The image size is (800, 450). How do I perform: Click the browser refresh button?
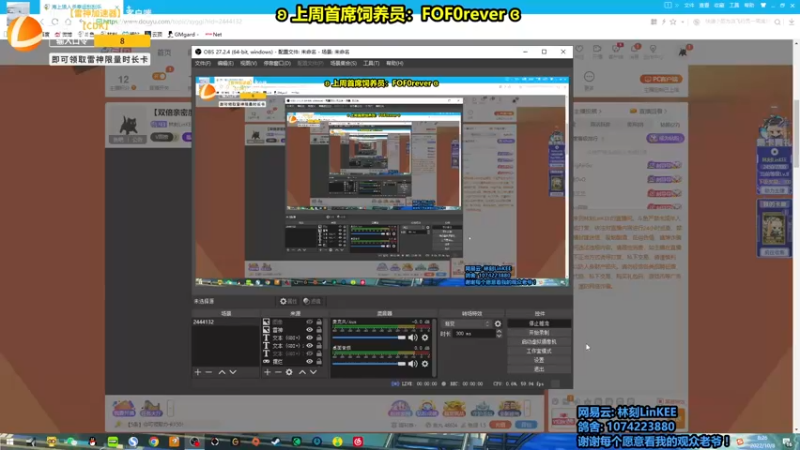pos(55,22)
